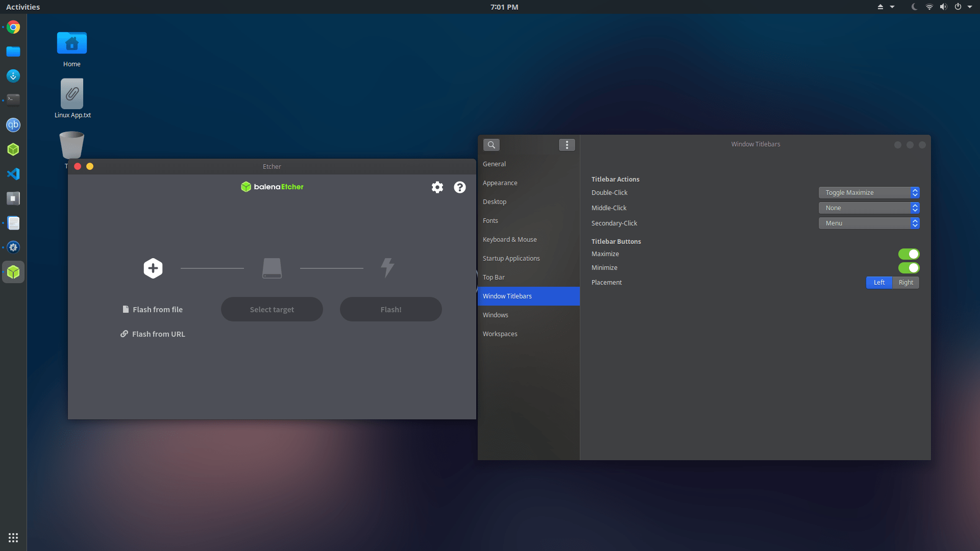Set titlebar button placement to Right
The width and height of the screenshot is (980, 551).
point(905,283)
